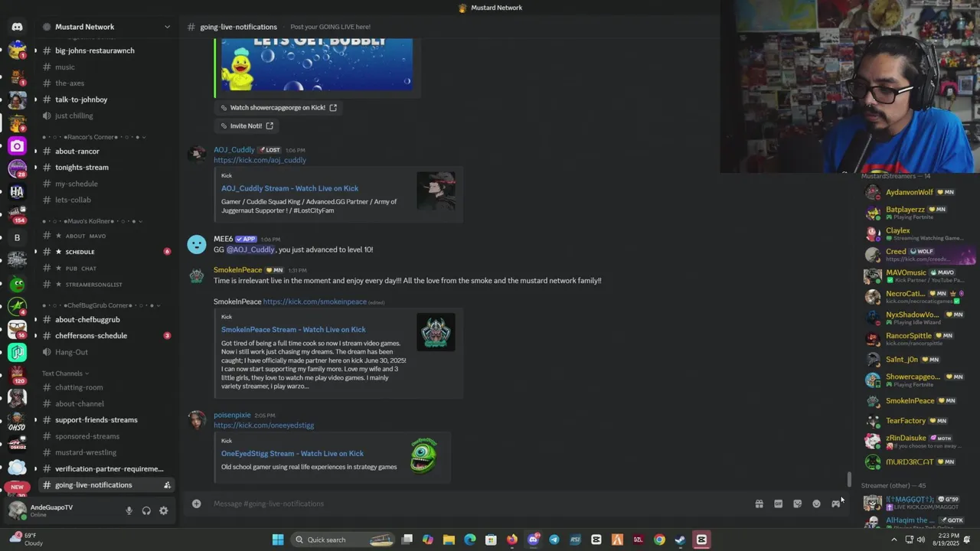Viewport: 980px width, 551px height.
Task: Open member AydanvonWolf in member list
Action: [919, 192]
